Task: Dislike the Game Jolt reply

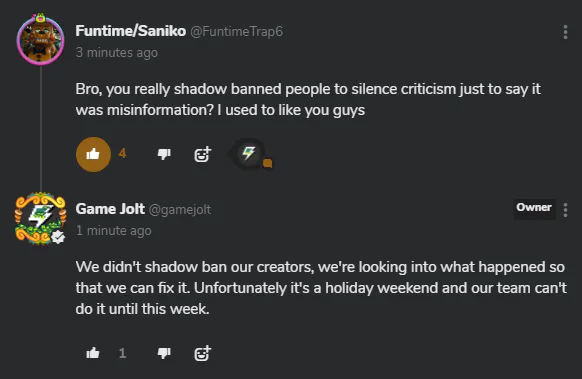Action: tap(164, 353)
